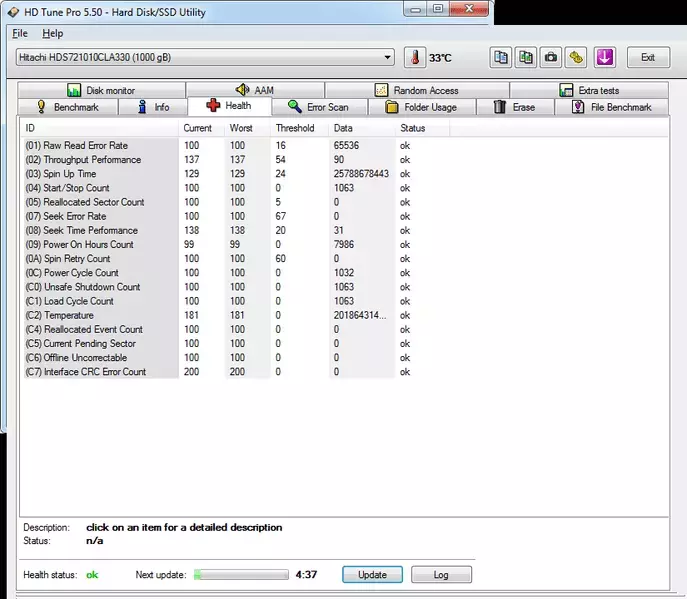The height and width of the screenshot is (599, 687).
Task: Switch to the Benchmark tab
Action: [68, 107]
